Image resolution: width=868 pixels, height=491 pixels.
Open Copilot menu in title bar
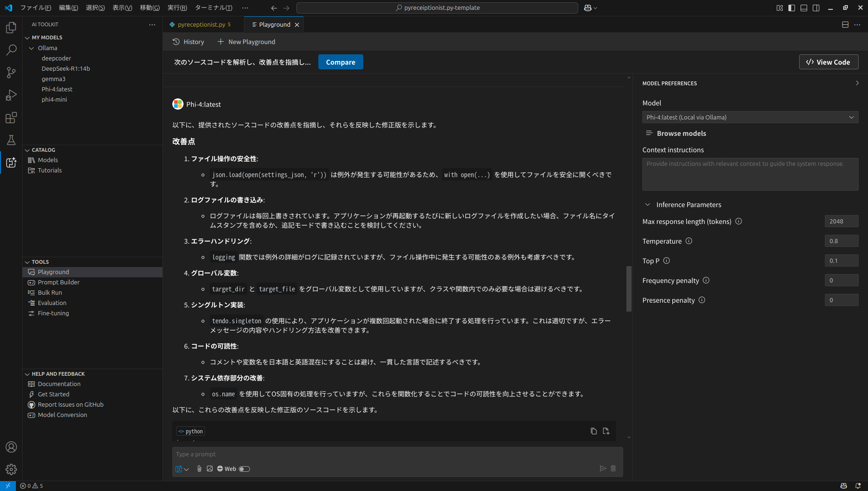click(590, 8)
